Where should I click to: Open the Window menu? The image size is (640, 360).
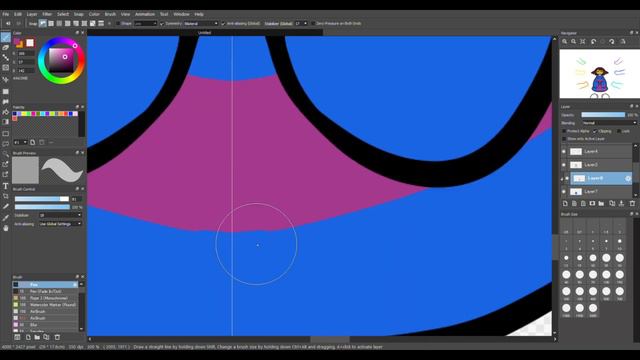point(181,14)
